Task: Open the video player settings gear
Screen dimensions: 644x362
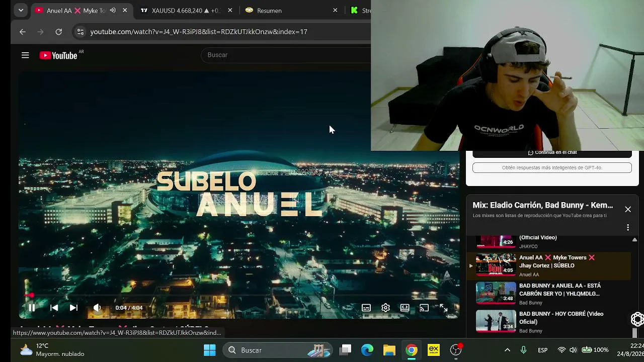Action: pyautogui.click(x=385, y=308)
